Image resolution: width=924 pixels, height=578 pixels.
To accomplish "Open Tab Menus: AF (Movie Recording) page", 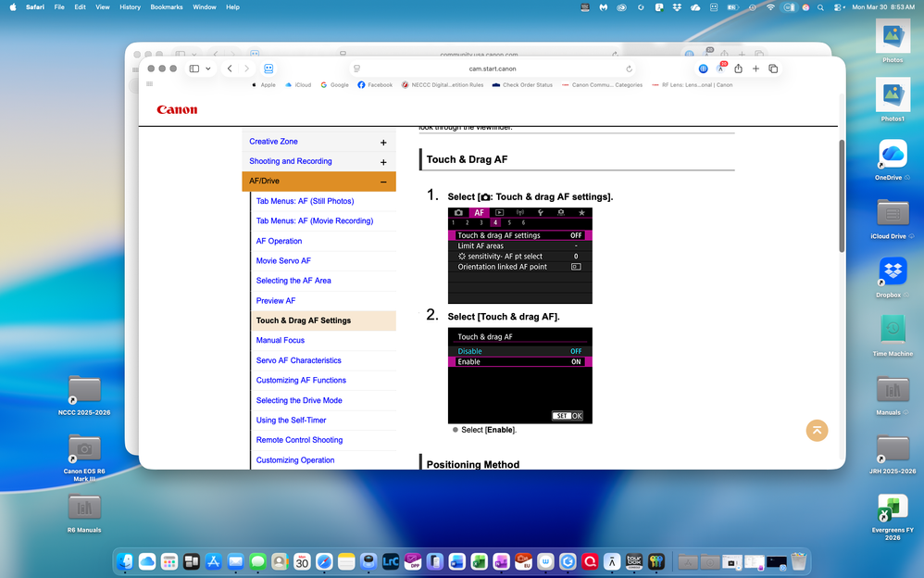I will 315,221.
